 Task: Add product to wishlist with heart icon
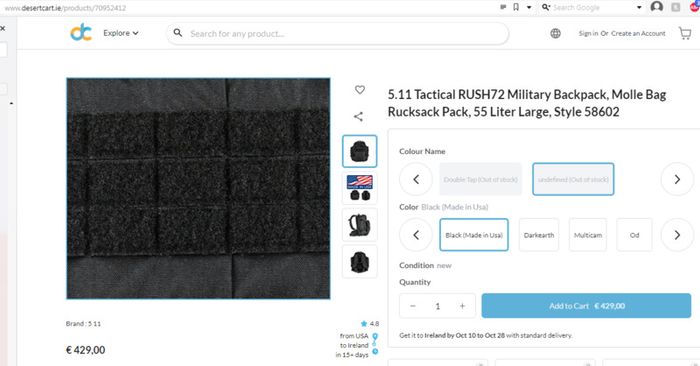coord(359,90)
